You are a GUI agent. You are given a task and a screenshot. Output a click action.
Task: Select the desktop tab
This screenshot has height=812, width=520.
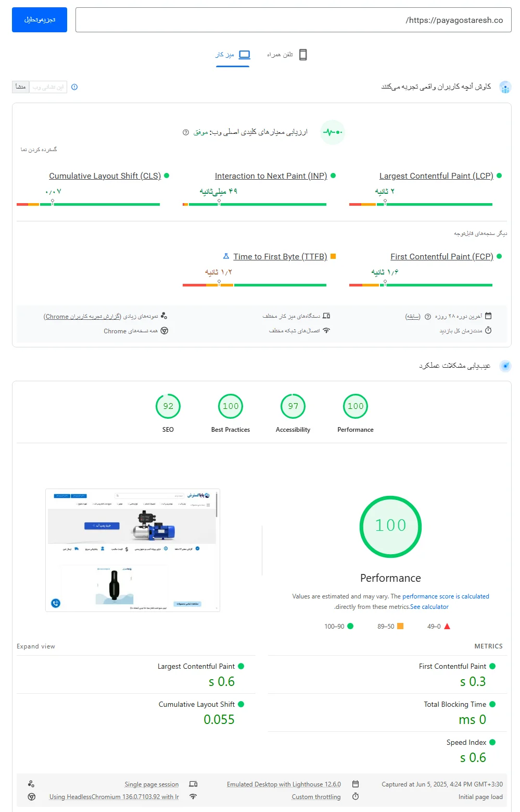(233, 55)
